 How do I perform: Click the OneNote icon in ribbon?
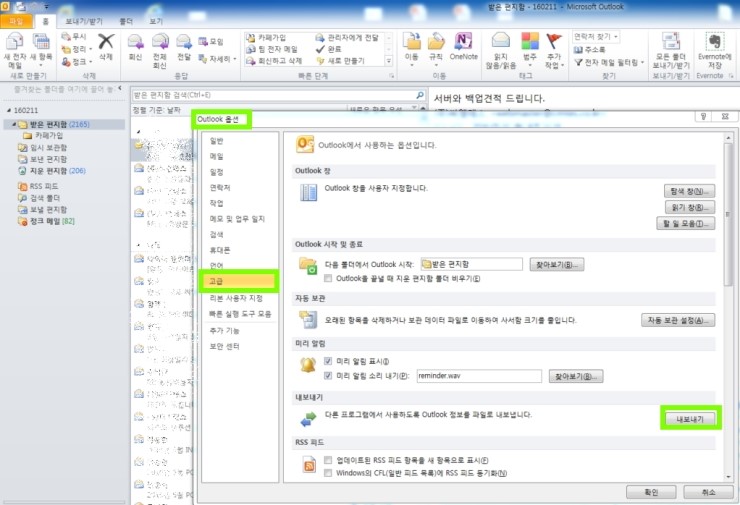click(x=463, y=42)
